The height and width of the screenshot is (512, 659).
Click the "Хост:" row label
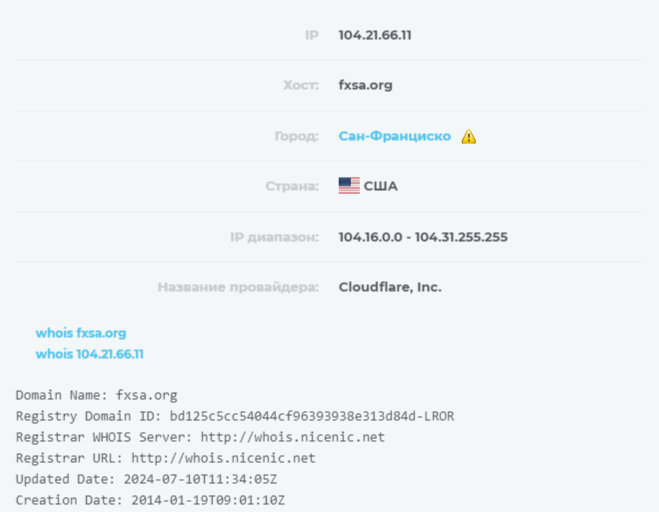point(301,85)
